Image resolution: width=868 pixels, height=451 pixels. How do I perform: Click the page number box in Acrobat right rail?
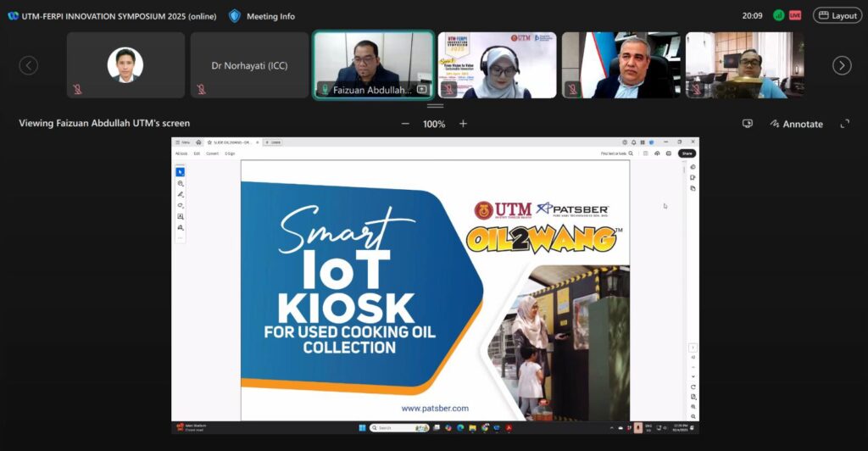[x=693, y=348]
